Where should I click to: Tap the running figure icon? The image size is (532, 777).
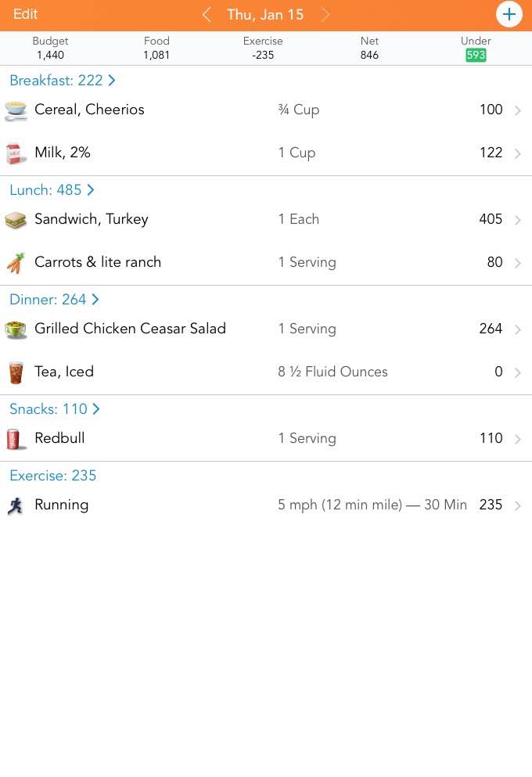click(x=16, y=505)
